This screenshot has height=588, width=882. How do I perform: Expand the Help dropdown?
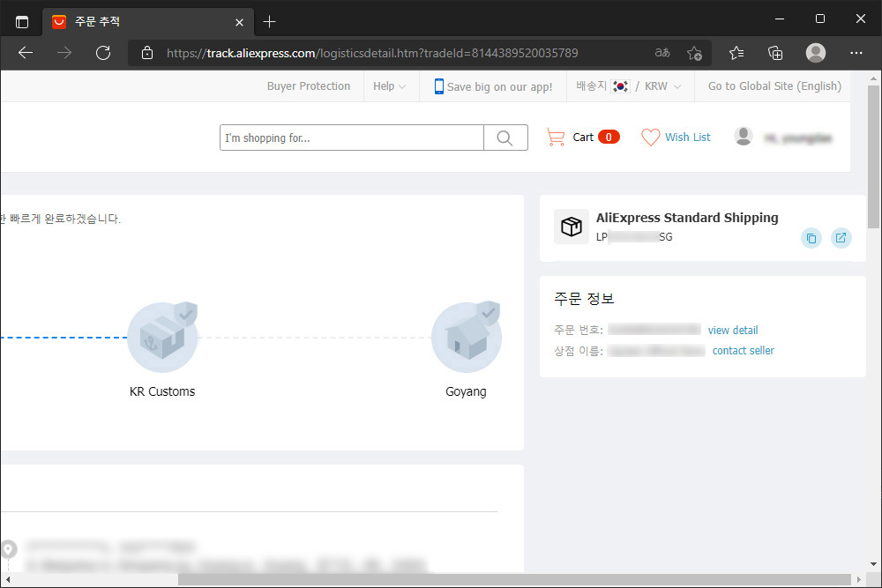[389, 86]
